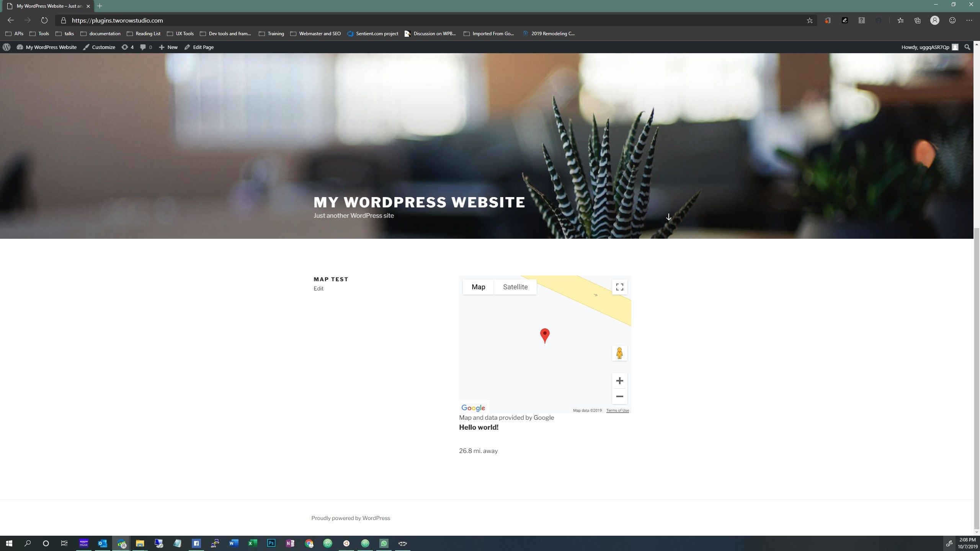Open the Howdy user account menu
Viewport: 980px width, 551px height.
(929, 47)
